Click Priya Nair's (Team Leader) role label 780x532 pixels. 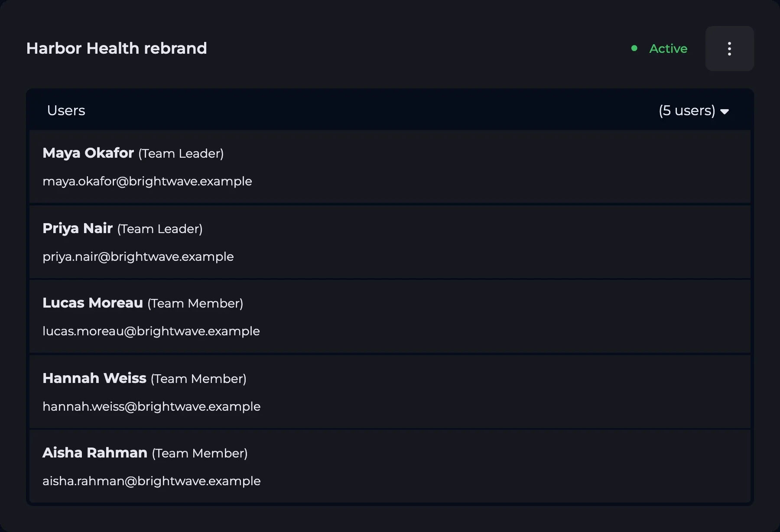[160, 229]
